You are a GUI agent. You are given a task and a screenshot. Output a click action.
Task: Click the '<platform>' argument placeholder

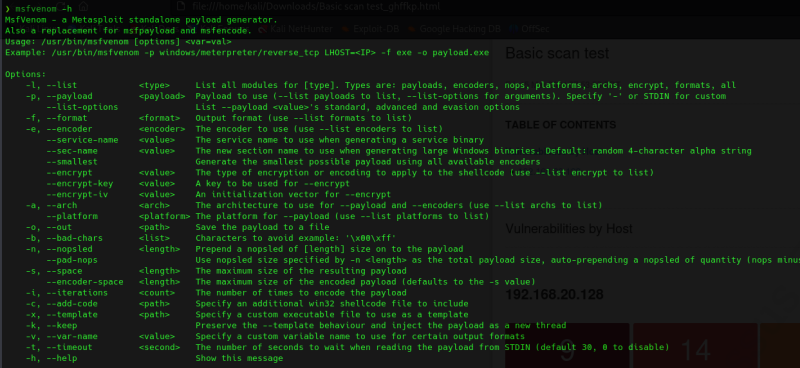tap(164, 216)
